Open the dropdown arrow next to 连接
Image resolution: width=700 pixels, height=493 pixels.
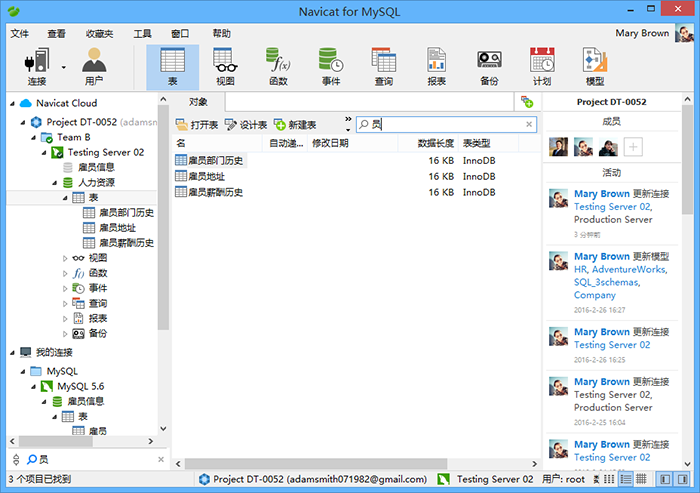click(64, 67)
